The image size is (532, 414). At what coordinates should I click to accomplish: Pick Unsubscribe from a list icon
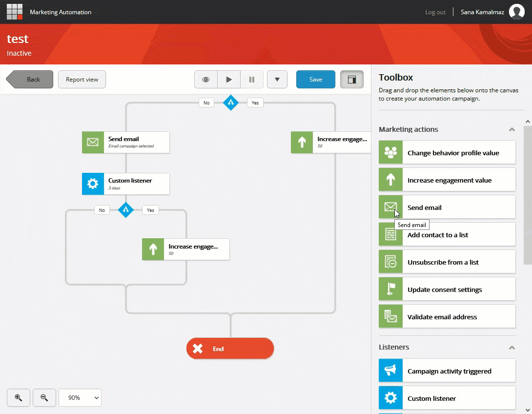click(x=390, y=262)
